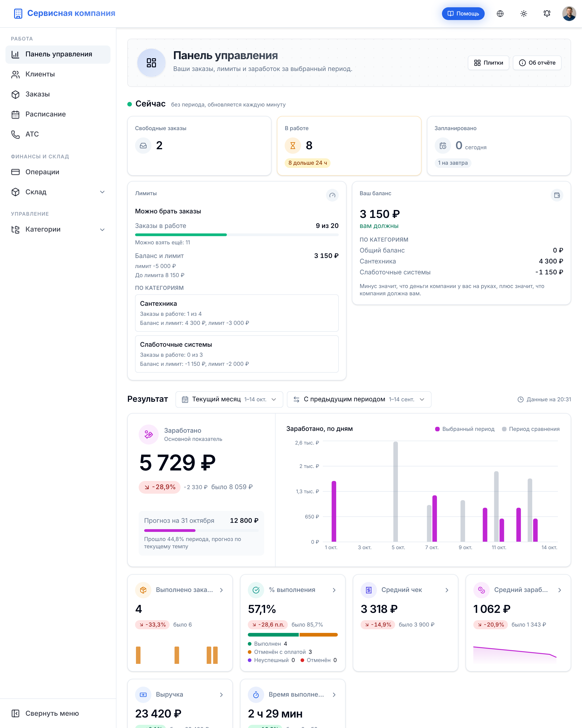
Task: Toggle Выбранный период legend series
Action: pos(465,429)
